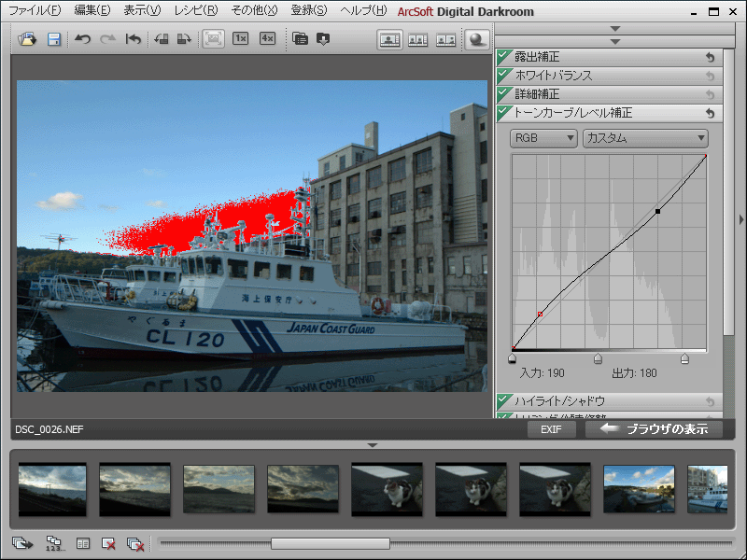This screenshot has height=560, width=747.
Task: Click the lower arrow above 露出補正
Action: pos(615,41)
